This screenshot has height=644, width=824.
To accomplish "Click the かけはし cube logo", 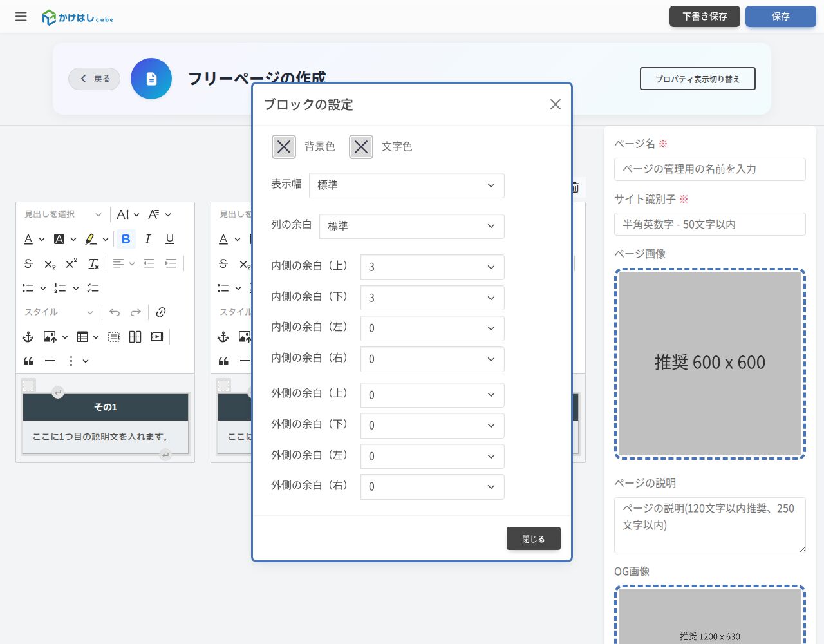I will click(78, 17).
